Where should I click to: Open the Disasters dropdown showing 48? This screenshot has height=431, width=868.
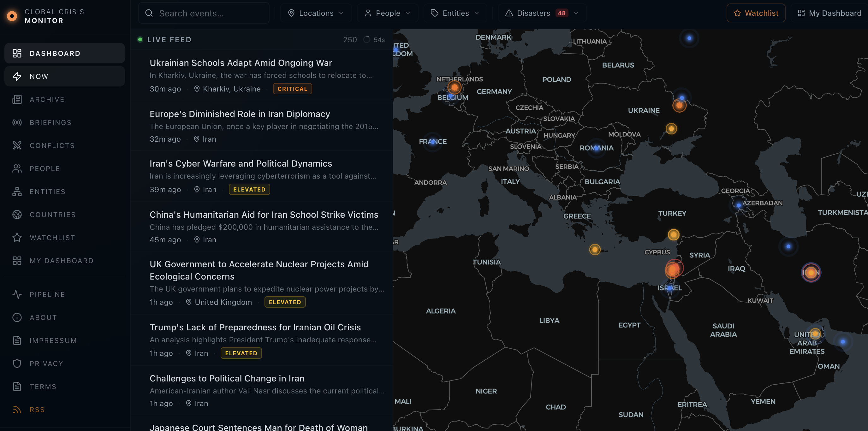[542, 13]
